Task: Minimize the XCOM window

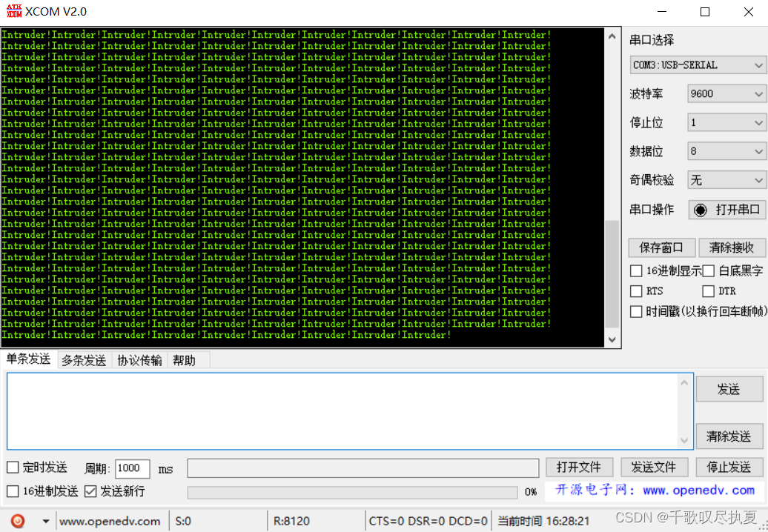Action: tap(662, 12)
